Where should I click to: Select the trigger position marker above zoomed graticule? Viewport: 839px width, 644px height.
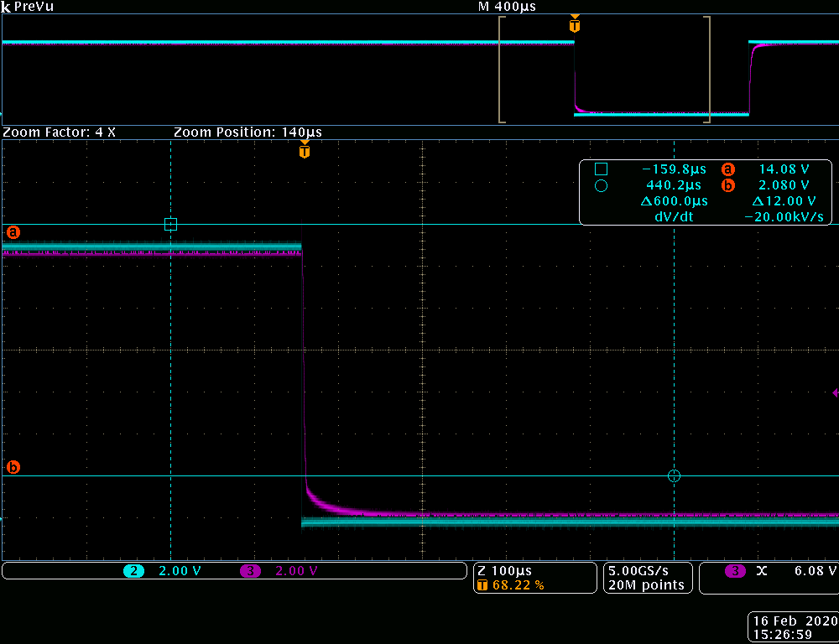(305, 152)
